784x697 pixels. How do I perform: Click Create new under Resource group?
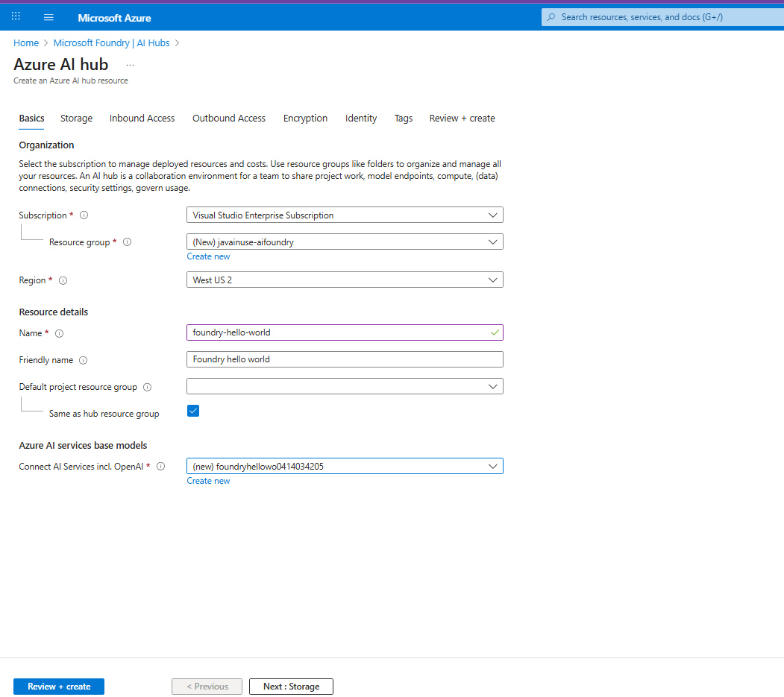tap(208, 256)
